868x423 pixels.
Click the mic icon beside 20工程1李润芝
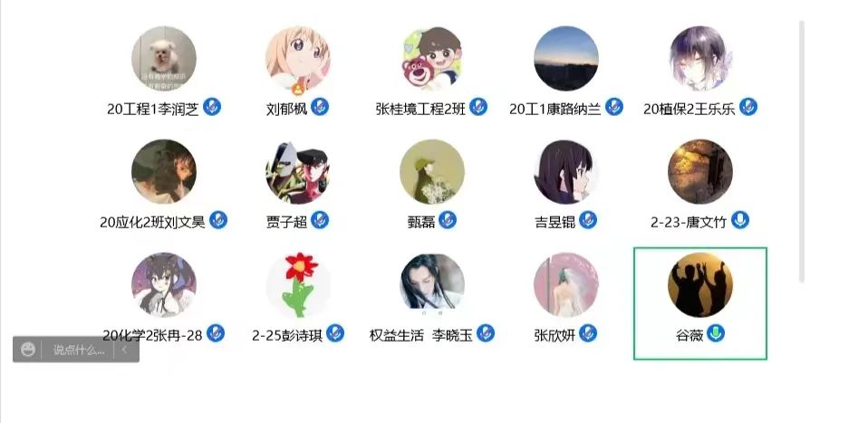212,106
